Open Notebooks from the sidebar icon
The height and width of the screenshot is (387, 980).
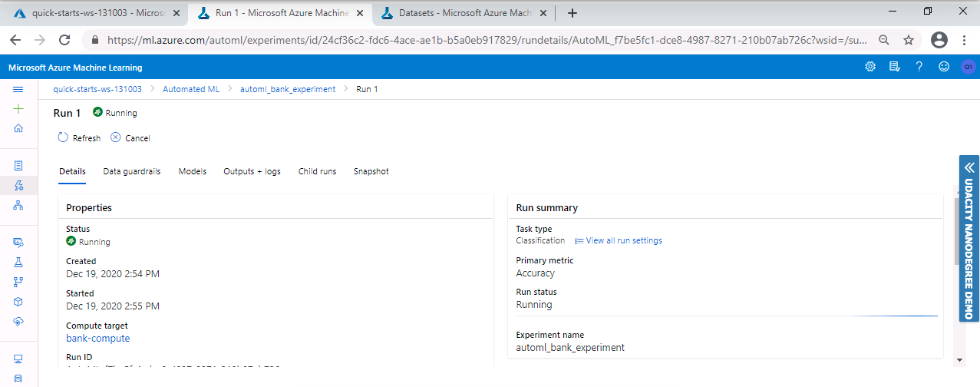click(18, 165)
